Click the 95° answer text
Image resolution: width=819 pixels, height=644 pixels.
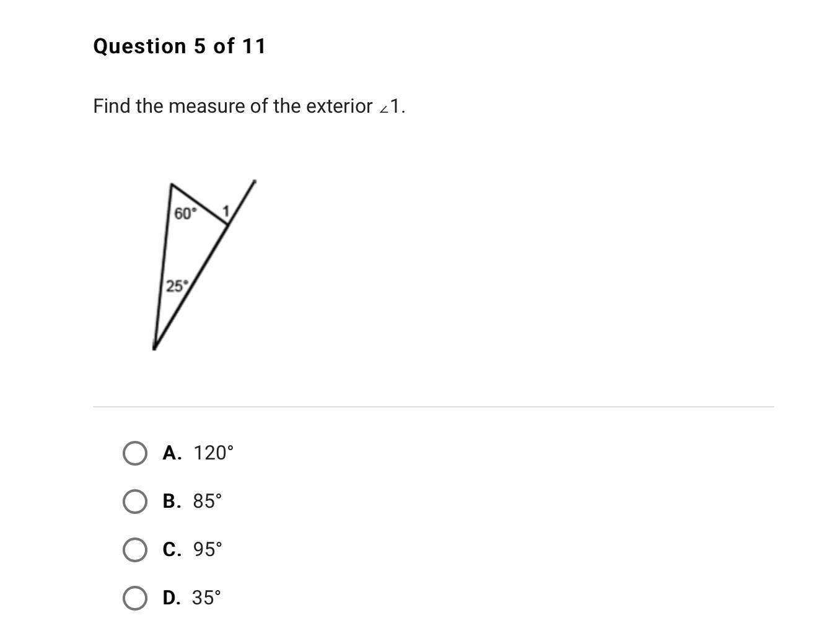(208, 550)
